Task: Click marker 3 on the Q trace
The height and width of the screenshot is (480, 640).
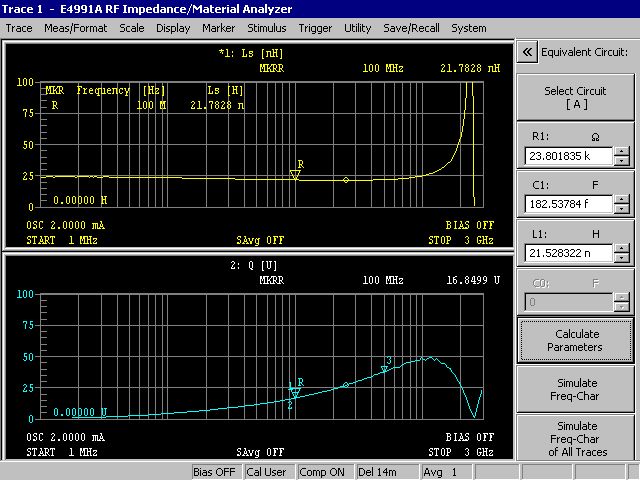Action: point(384,369)
